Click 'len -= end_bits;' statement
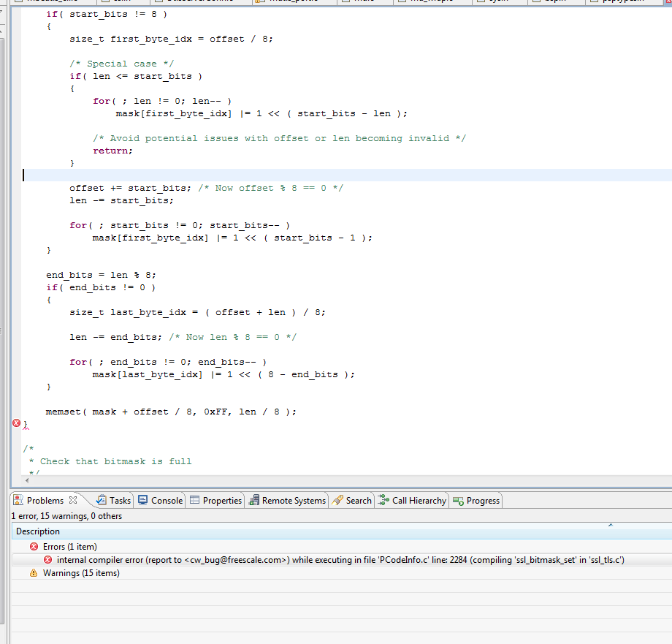 (x=115, y=337)
